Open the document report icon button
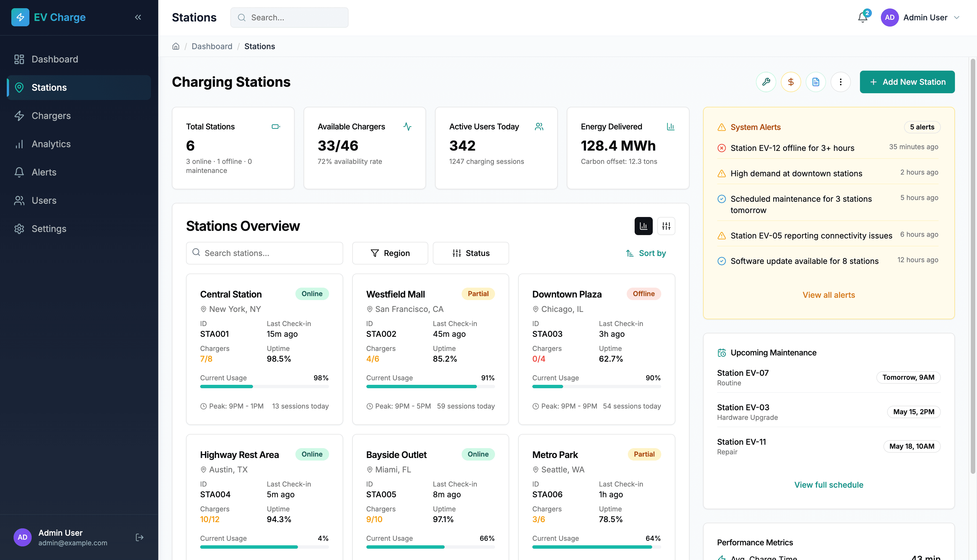The image size is (977, 560). (815, 82)
